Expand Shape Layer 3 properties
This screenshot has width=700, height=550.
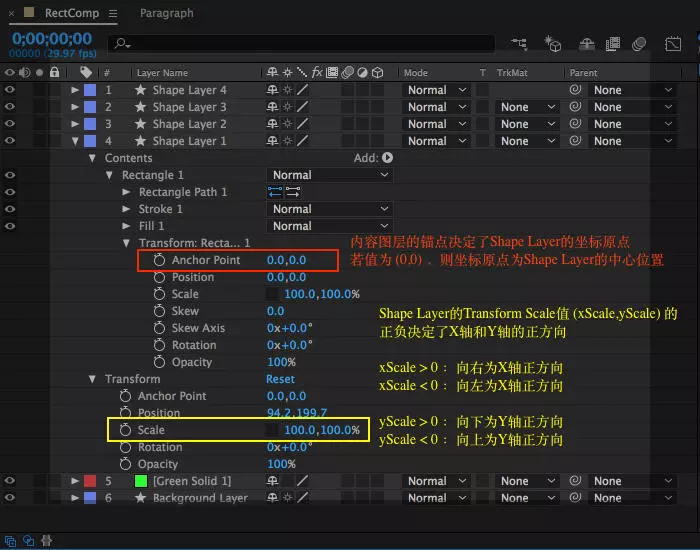(x=75, y=107)
